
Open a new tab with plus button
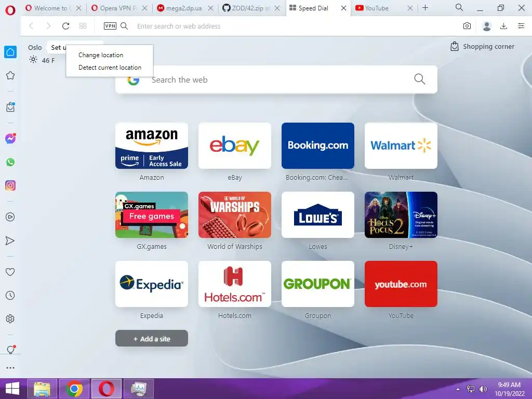tap(425, 7)
